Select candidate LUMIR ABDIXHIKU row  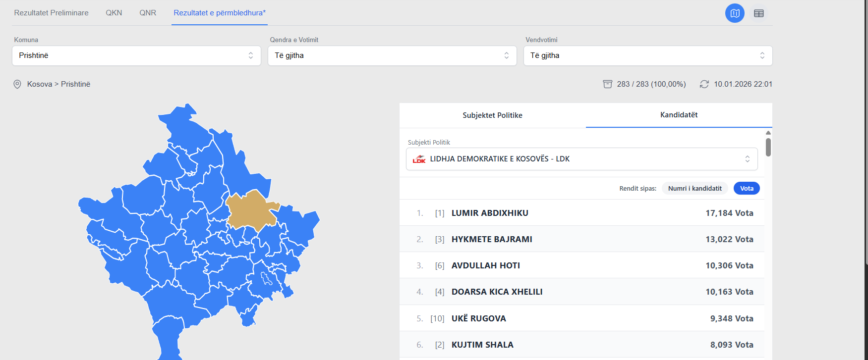[581, 213]
